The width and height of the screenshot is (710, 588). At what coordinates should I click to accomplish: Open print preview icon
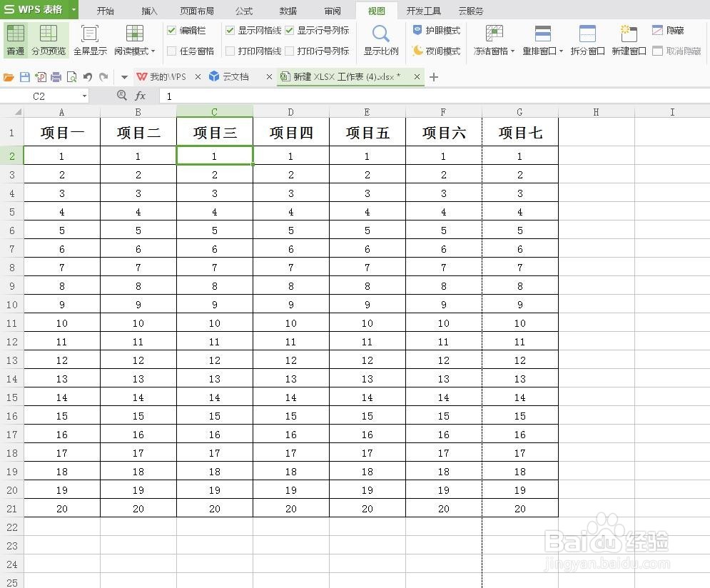71,77
